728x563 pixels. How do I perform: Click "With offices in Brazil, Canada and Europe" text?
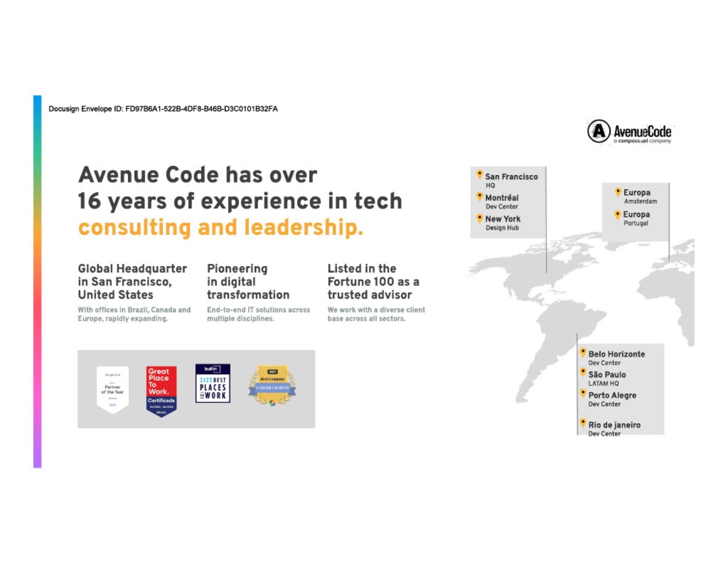coord(134,314)
